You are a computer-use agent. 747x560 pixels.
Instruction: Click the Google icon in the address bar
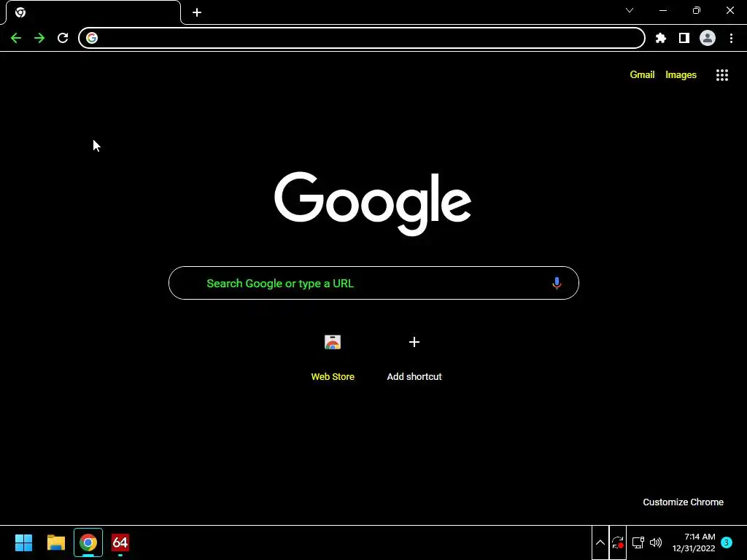[x=92, y=38]
